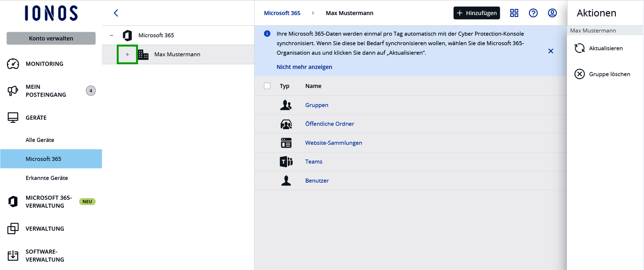Open the Gruppen link
The height and width of the screenshot is (270, 644).
coord(317,105)
